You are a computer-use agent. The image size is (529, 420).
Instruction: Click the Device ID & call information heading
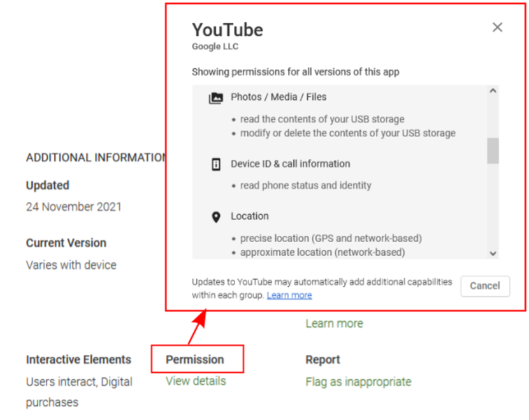[291, 164]
